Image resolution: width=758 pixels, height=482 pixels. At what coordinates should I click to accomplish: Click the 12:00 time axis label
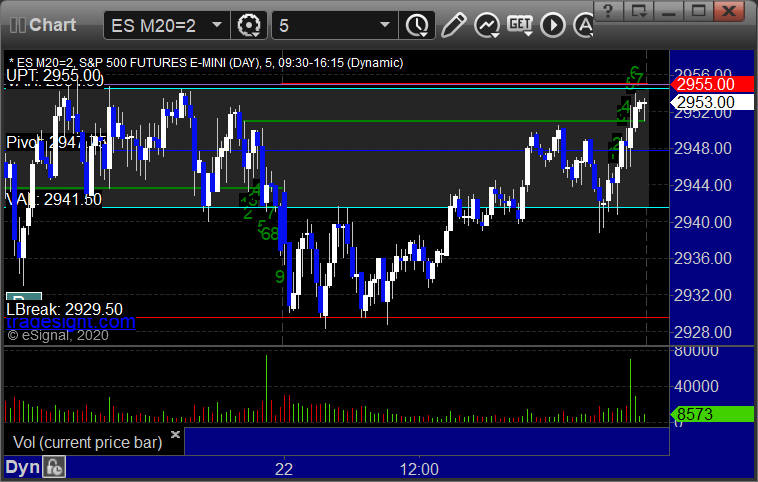(x=419, y=469)
